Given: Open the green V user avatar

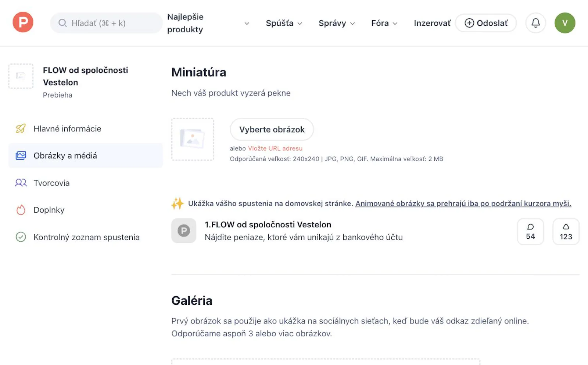Looking at the screenshot, I should coord(565,23).
